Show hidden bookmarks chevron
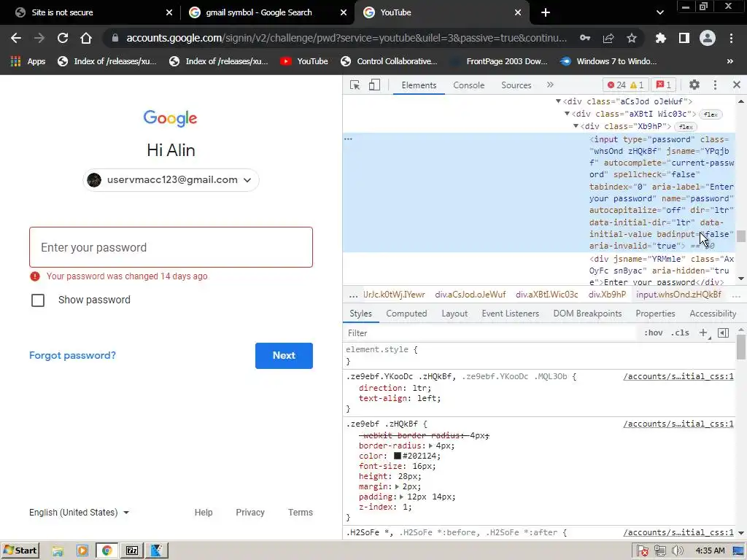Image resolution: width=747 pixels, height=560 pixels. [x=729, y=61]
